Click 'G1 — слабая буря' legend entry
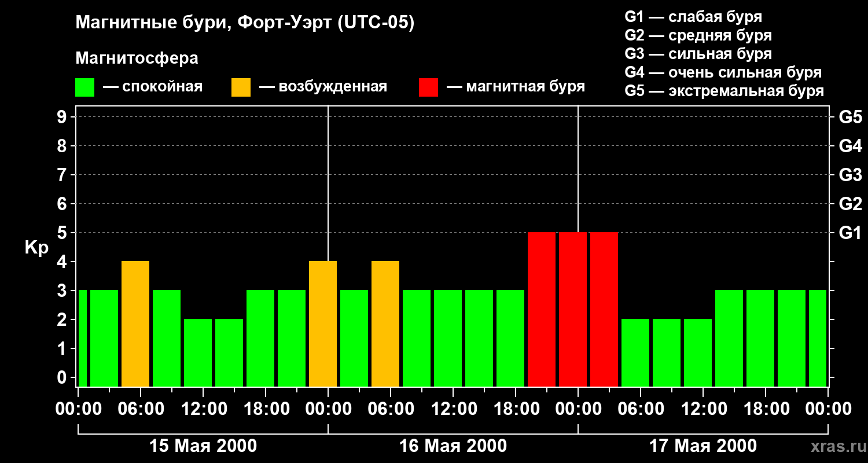 tap(693, 17)
